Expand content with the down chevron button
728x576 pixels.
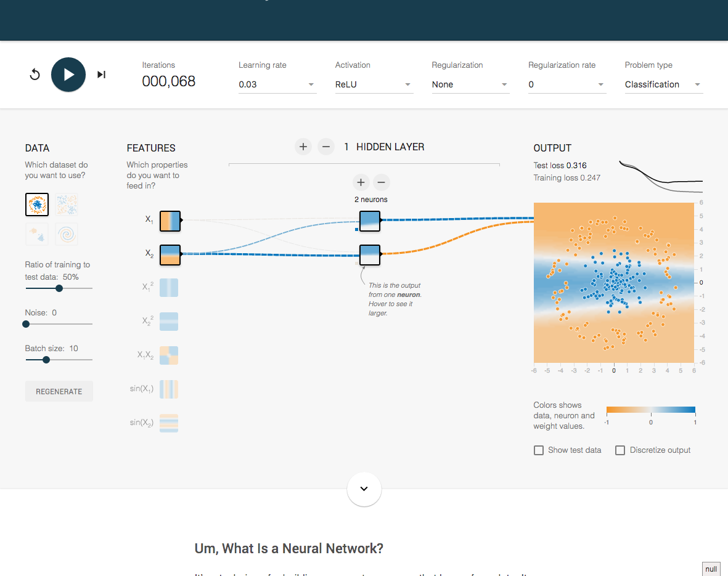(364, 489)
